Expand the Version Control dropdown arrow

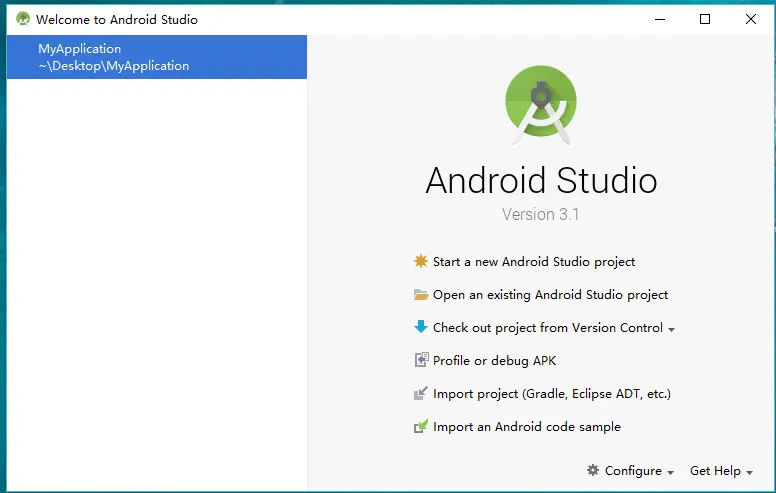671,330
